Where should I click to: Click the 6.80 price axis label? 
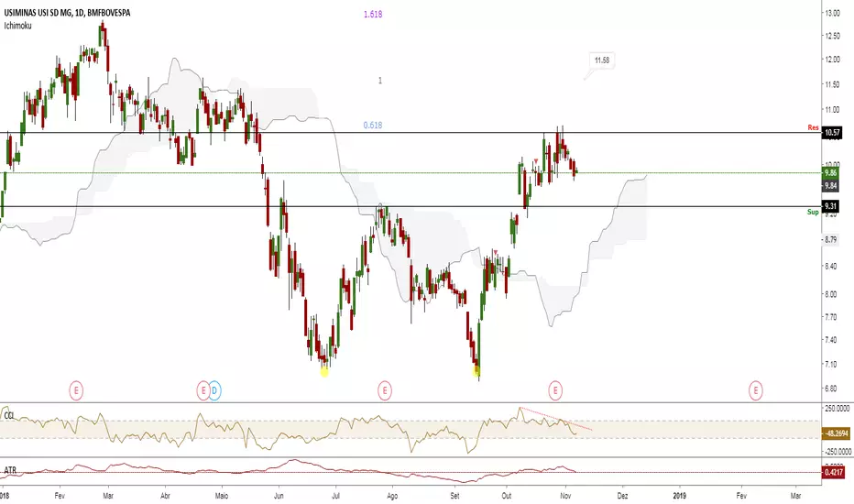[x=830, y=389]
